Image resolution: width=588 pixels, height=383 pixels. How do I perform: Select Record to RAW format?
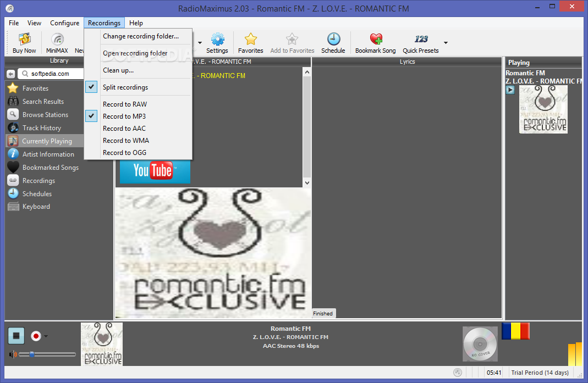pyautogui.click(x=139, y=104)
